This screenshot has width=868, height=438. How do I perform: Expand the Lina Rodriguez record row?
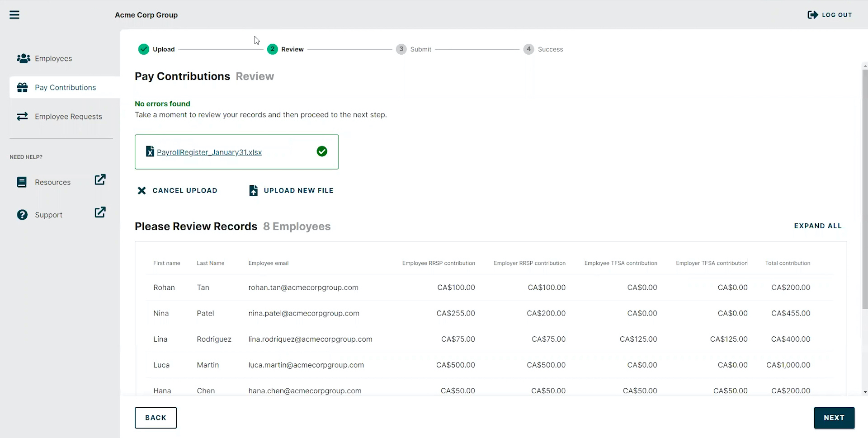[490, 339]
